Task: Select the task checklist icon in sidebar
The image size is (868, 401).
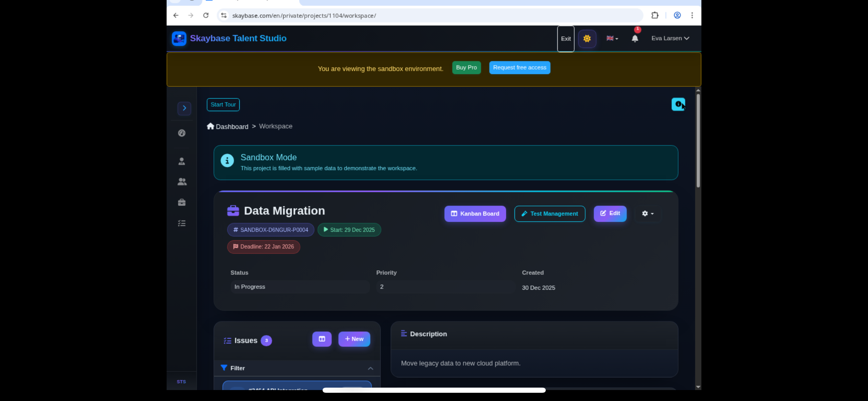Action: [182, 223]
